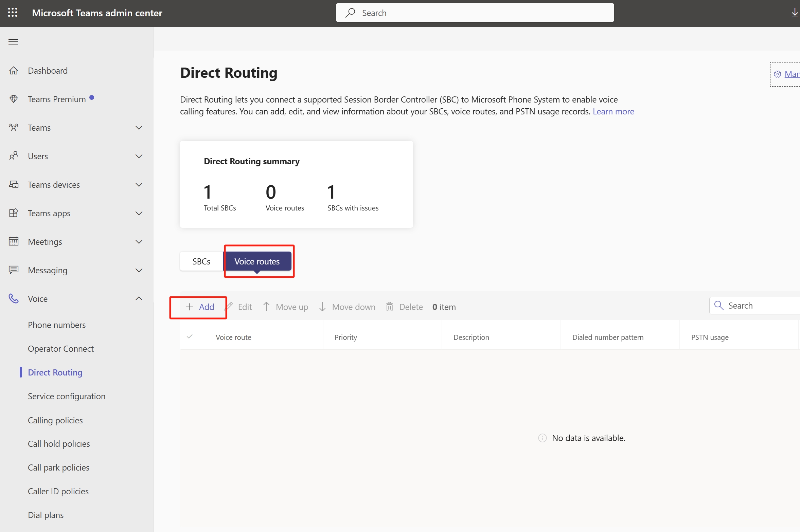The image size is (800, 532).
Task: Expand the Teams menu chevron
Action: point(139,128)
